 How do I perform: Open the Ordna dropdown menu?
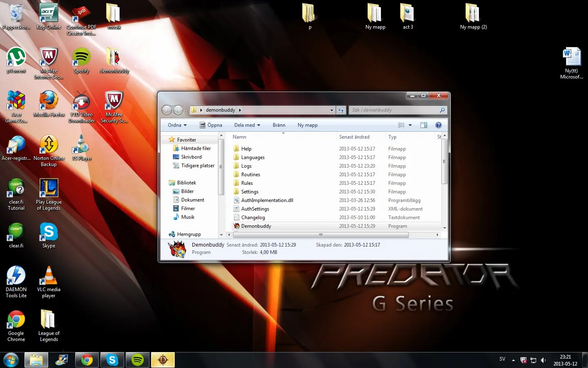(177, 125)
